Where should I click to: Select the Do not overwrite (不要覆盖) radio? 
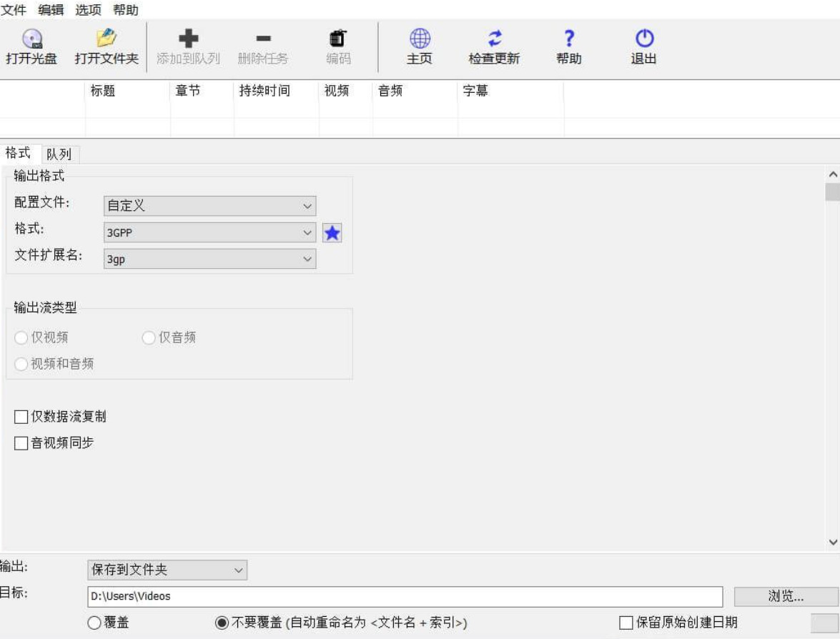(222, 623)
